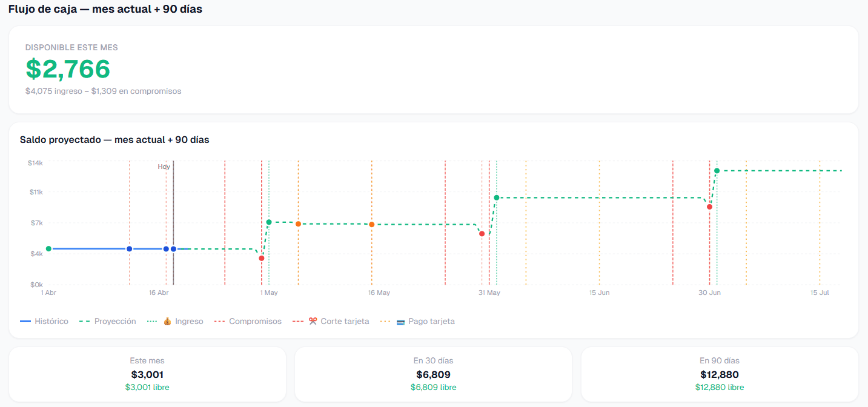The width and height of the screenshot is (868, 407).
Task: Click the orange point at 16 May
Action: (371, 225)
